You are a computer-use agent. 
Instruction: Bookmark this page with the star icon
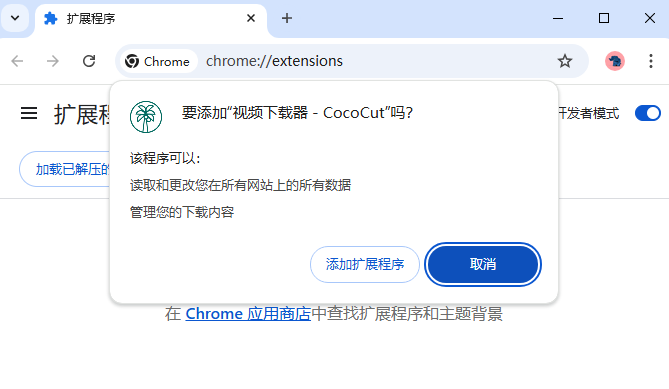pyautogui.click(x=565, y=61)
